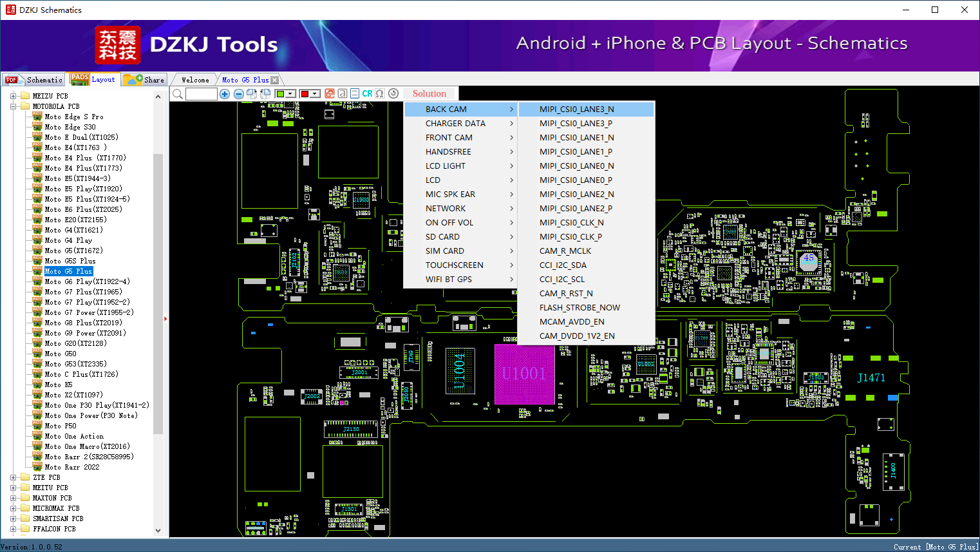This screenshot has width=980, height=552.
Task: Click the Moto G4 Play board icon
Action: click(37, 240)
